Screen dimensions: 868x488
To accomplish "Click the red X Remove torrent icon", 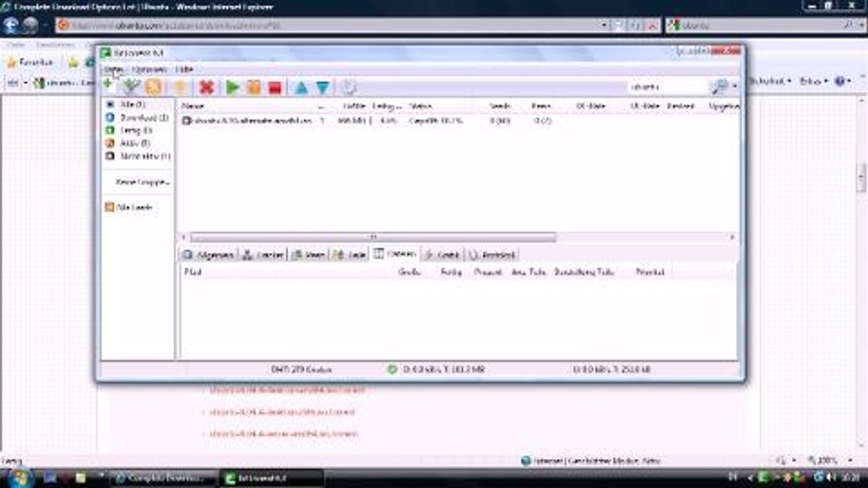I will click(x=206, y=87).
